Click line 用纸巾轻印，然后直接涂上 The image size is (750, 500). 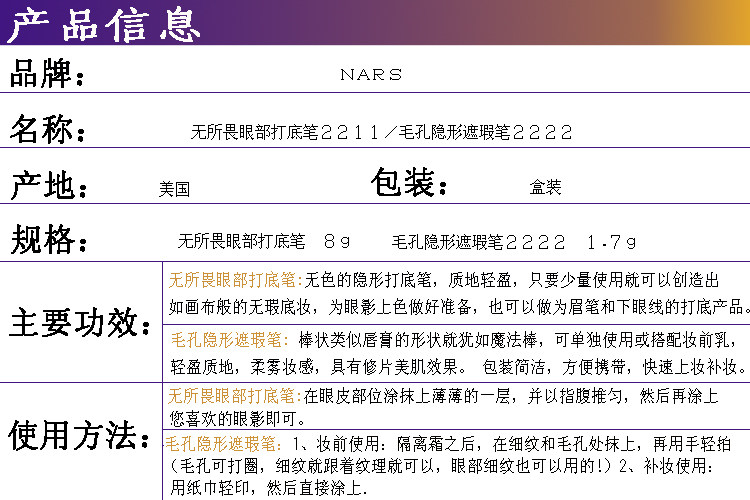point(268,488)
